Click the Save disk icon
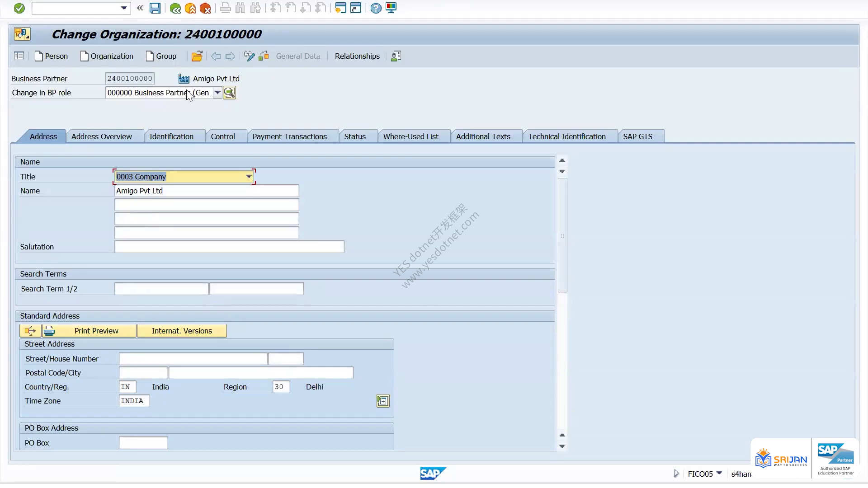Viewport: 868px width, 488px height. [155, 8]
